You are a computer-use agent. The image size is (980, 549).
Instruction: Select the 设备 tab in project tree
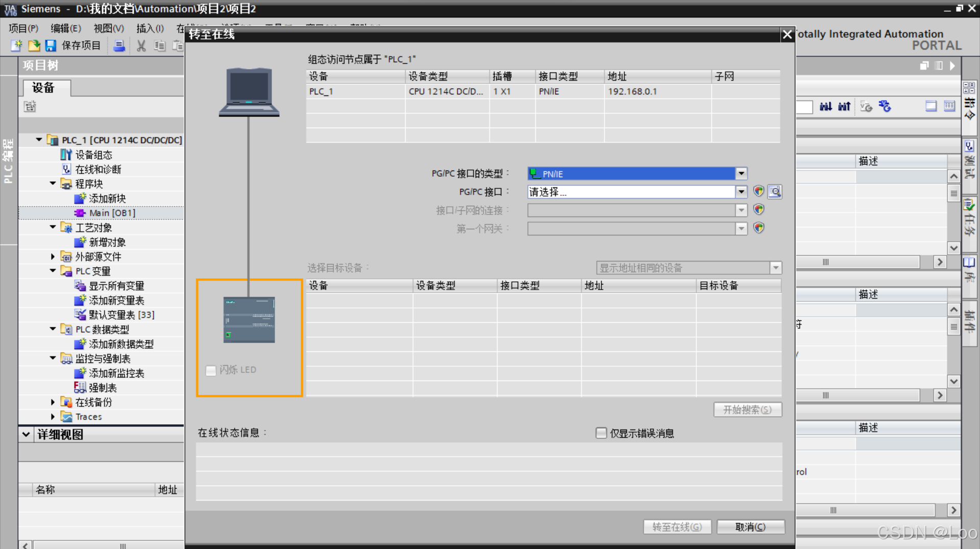(47, 88)
